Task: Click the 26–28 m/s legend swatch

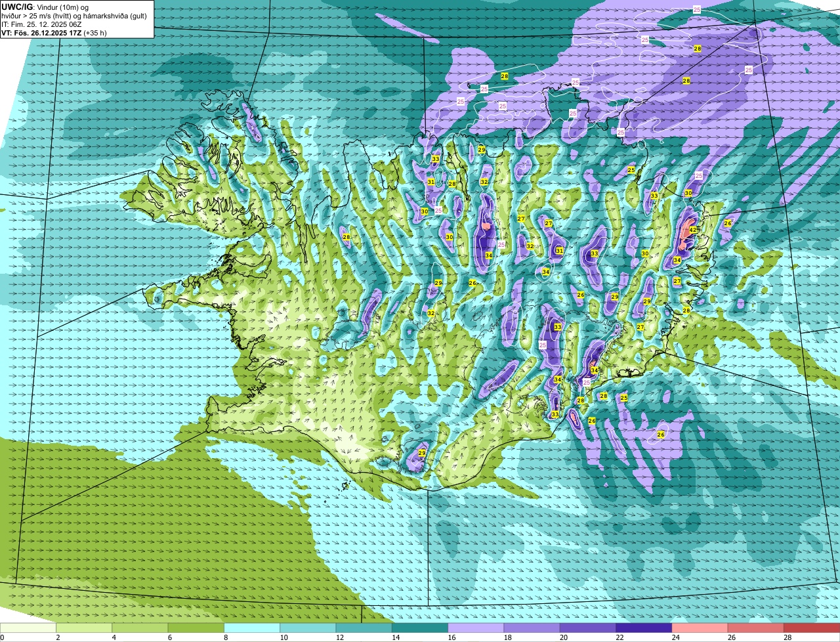Action: 756,628
